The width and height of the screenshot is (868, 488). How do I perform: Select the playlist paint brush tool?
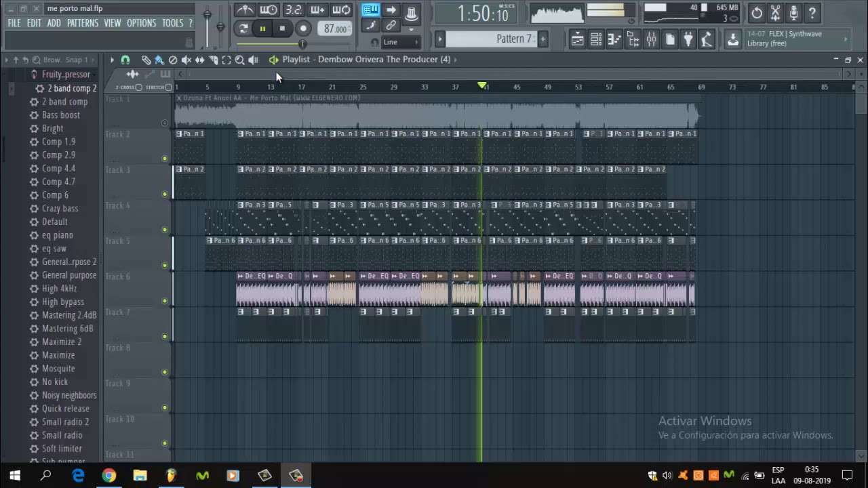pos(159,60)
